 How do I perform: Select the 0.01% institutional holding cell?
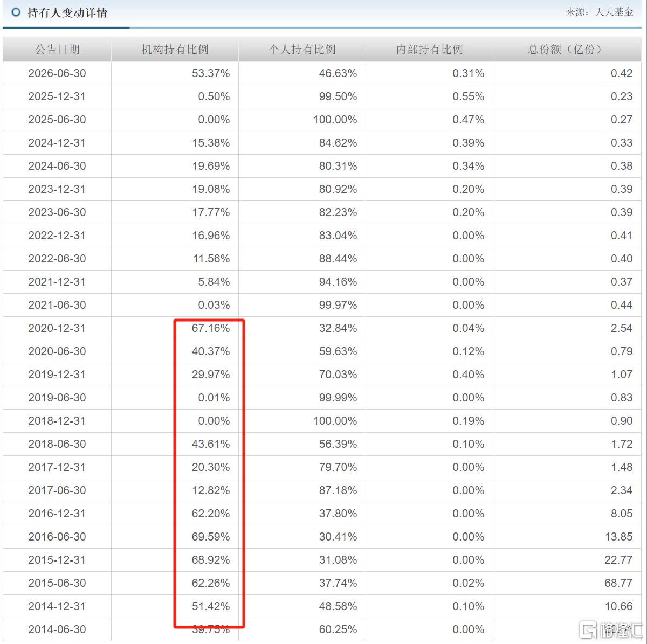214,398
